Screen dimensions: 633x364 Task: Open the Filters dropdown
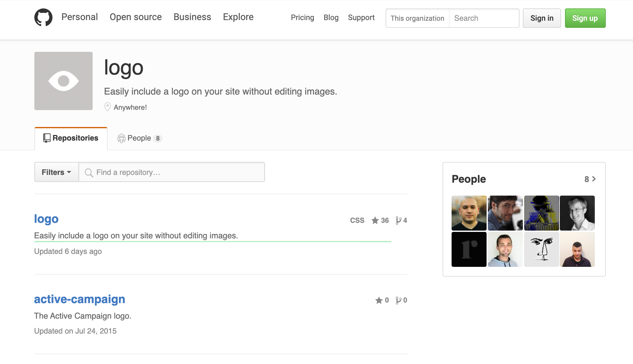[56, 172]
